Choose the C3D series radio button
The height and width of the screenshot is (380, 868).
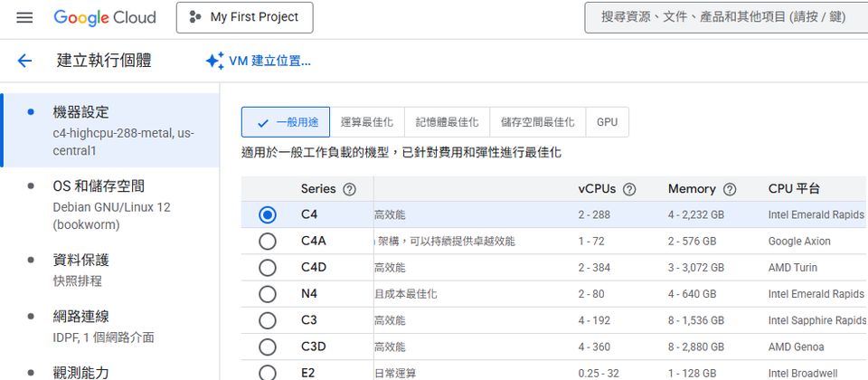(x=268, y=347)
